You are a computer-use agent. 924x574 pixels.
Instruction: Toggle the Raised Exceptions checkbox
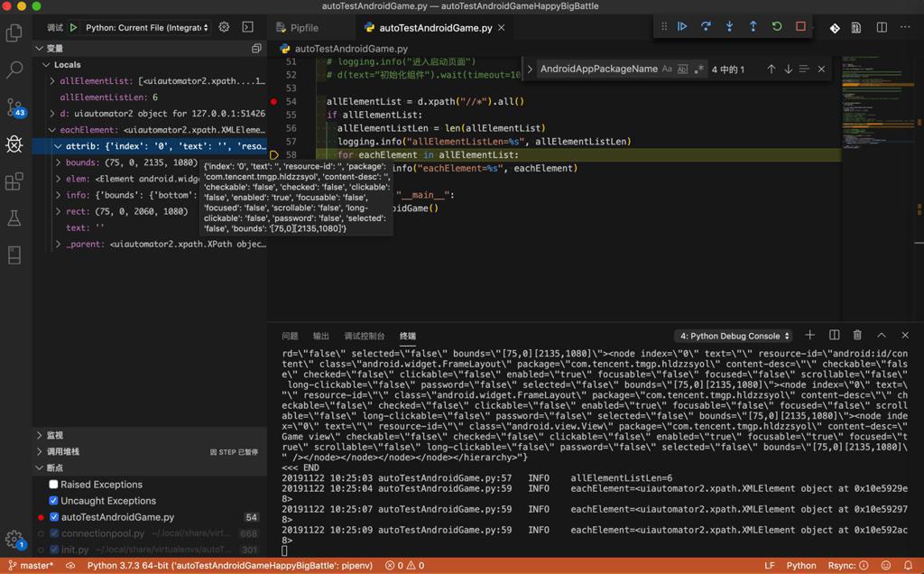pos(54,485)
